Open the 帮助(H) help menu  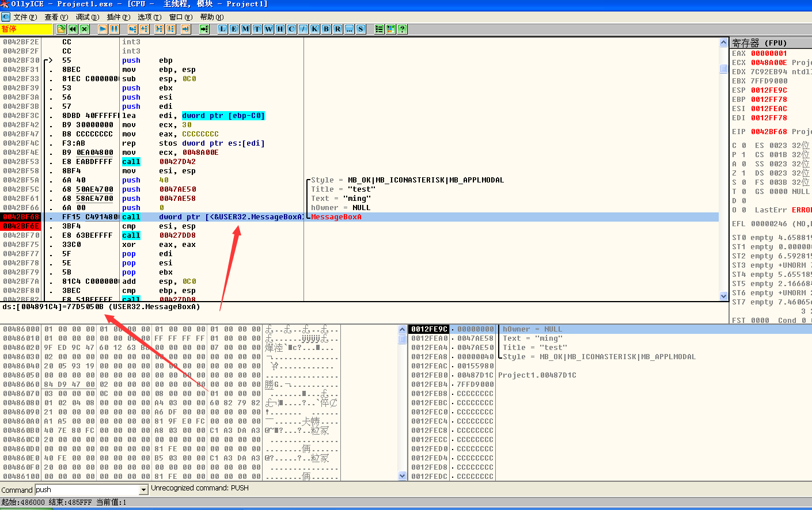211,17
